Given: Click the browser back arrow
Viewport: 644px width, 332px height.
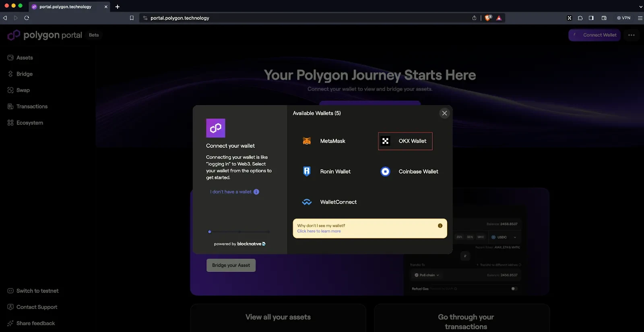Looking at the screenshot, I should (5, 18).
